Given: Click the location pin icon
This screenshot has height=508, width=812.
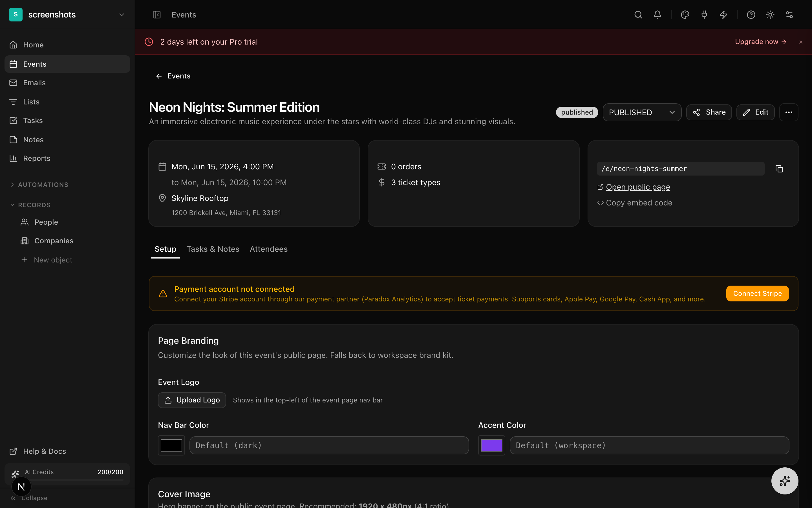Looking at the screenshot, I should click(x=162, y=198).
